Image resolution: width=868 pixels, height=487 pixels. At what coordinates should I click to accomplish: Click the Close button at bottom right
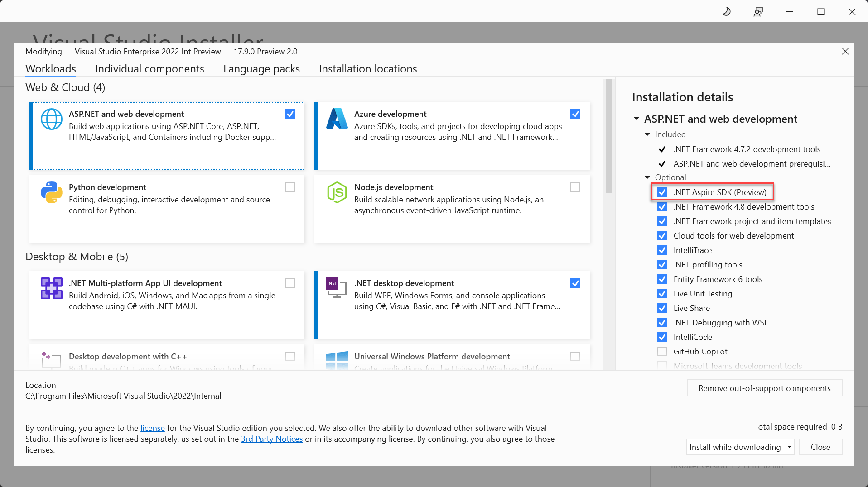[820, 447]
